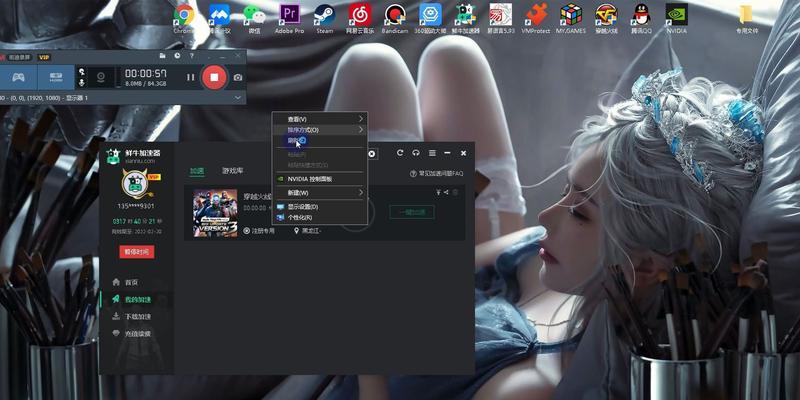Open the 查看(V) context menu item
This screenshot has width=800, height=400.
(320, 118)
